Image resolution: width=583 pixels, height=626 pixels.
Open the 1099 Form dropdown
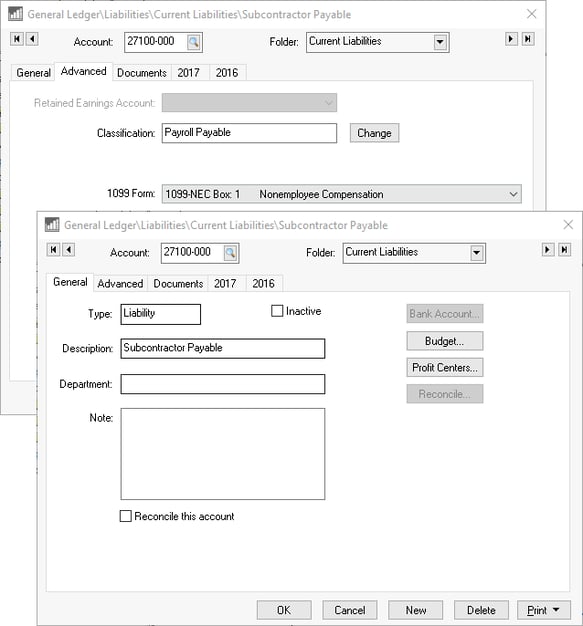514,194
